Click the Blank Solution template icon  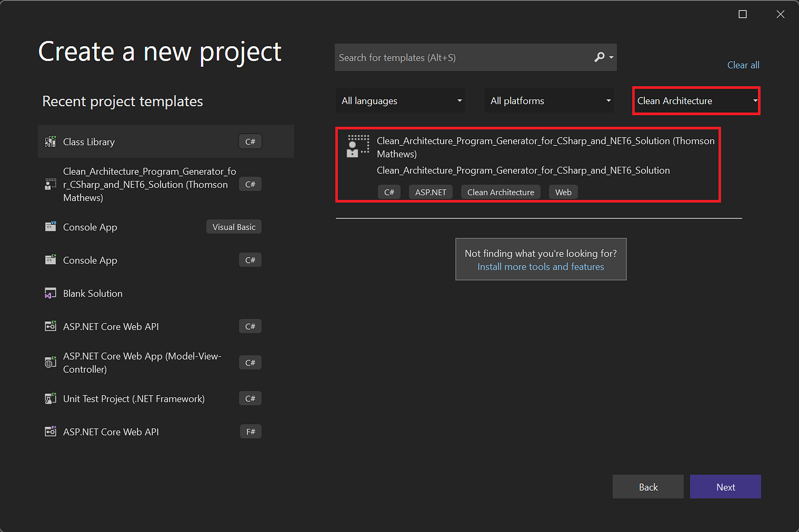pyautogui.click(x=50, y=293)
